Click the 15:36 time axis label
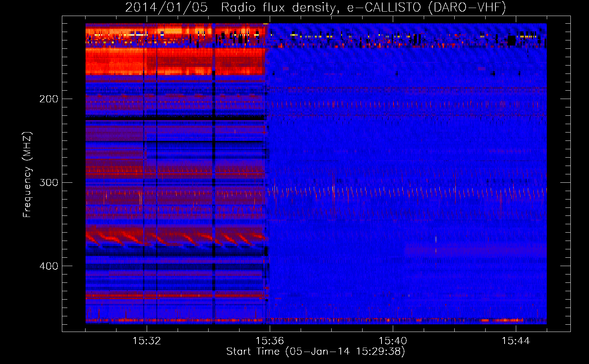 [270, 341]
